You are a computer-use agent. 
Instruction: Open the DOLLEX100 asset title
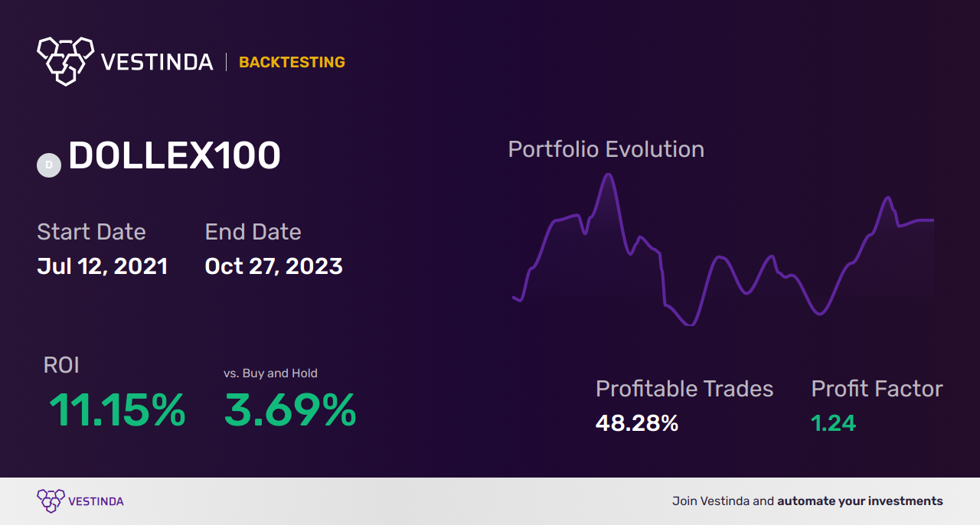(x=175, y=156)
